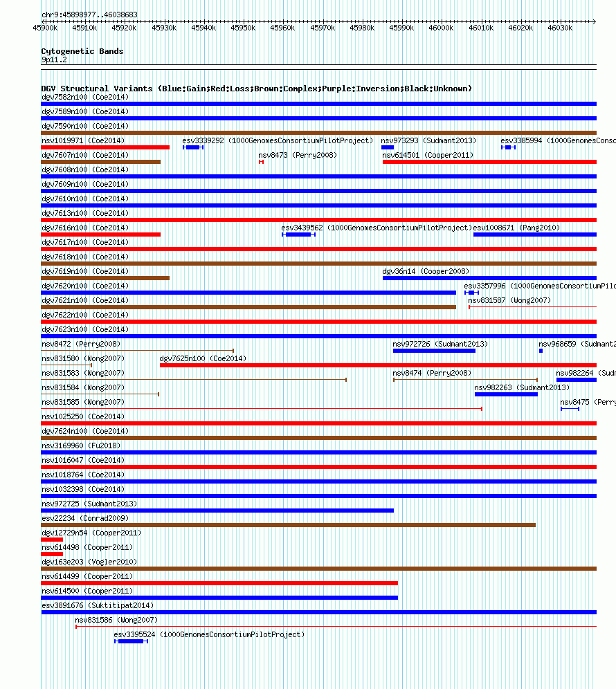Open dgv7620n100 (Coe2014) label
Image resolution: width=616 pixels, height=689 pixels.
[x=85, y=286]
